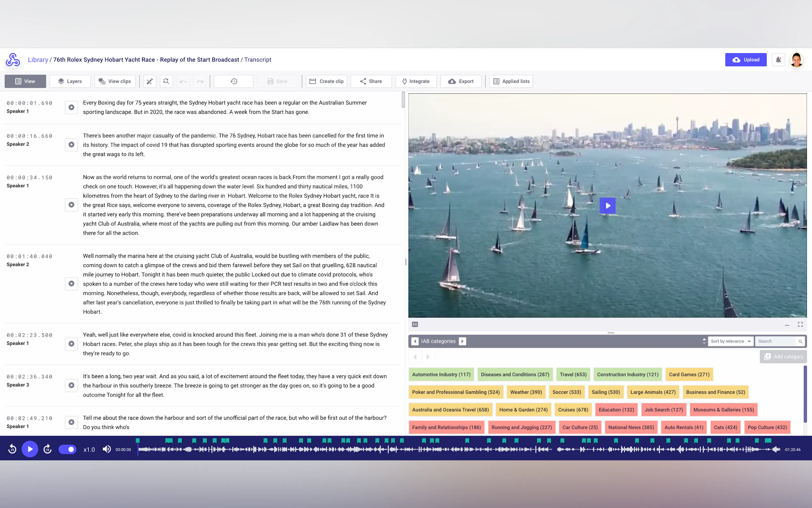The height and width of the screenshot is (508, 812).
Task: Open Sort by relevance dropdown
Action: coord(730,341)
